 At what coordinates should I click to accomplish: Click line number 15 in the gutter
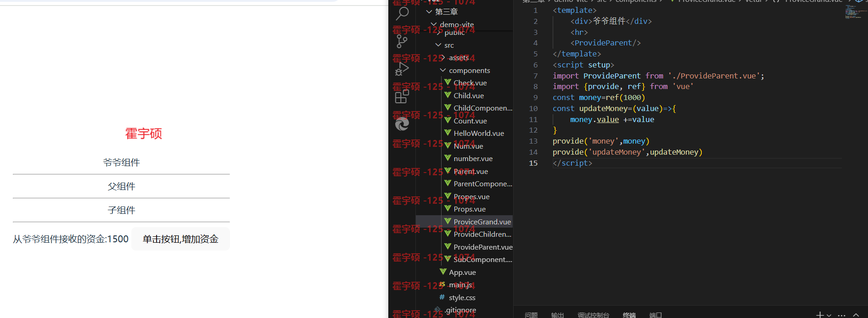click(533, 163)
